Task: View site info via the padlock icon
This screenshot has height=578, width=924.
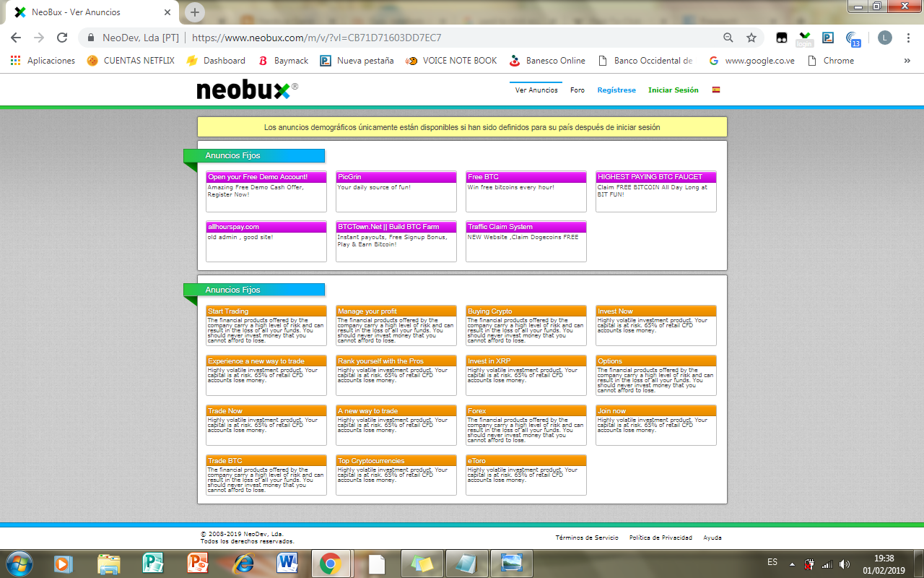Action: pyautogui.click(x=91, y=38)
